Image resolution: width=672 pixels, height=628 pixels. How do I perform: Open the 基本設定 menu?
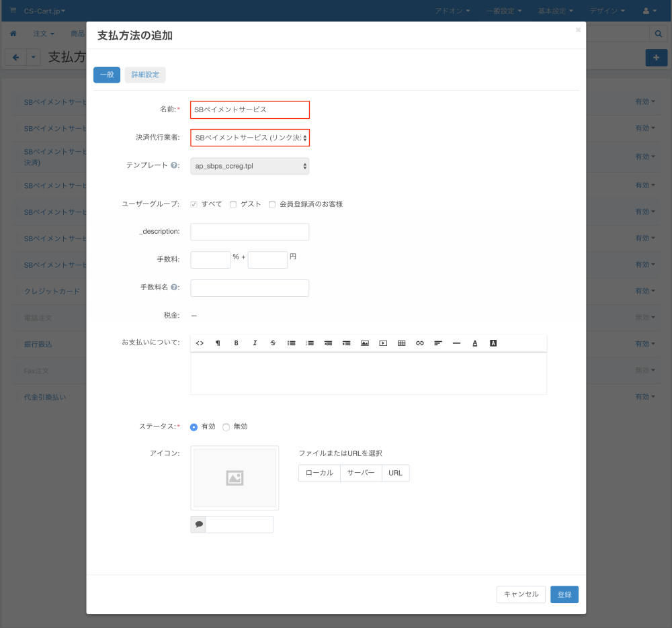[x=556, y=11]
